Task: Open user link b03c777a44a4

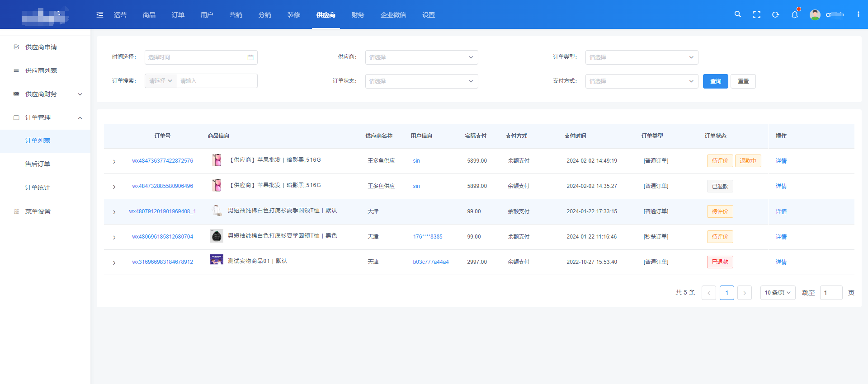Action: point(431,262)
